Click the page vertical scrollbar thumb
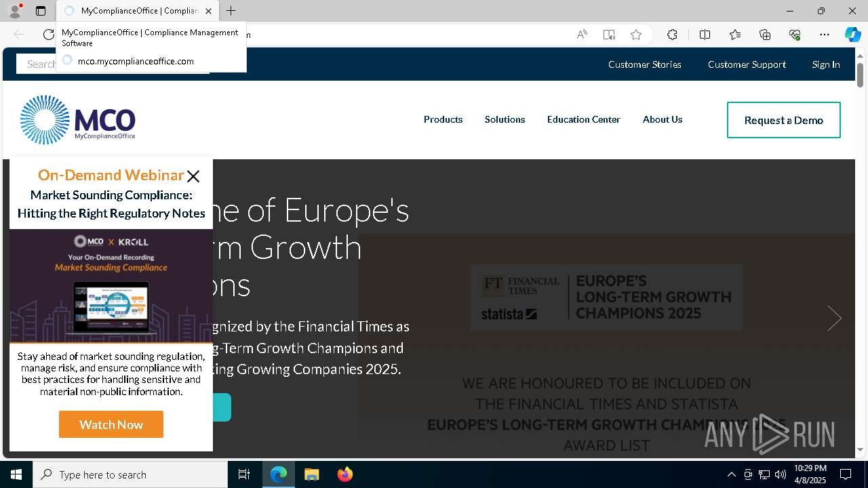Image resolution: width=868 pixels, height=488 pixels. pos(860,75)
